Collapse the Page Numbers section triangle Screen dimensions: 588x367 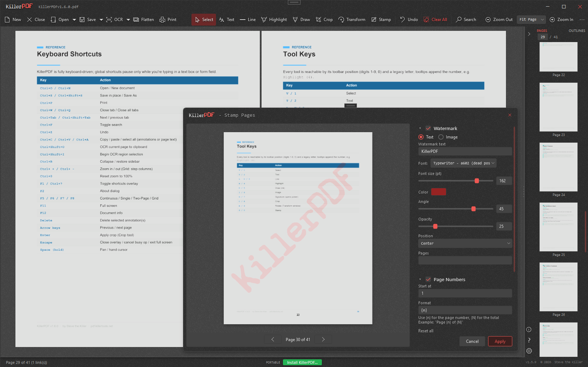(x=420, y=279)
